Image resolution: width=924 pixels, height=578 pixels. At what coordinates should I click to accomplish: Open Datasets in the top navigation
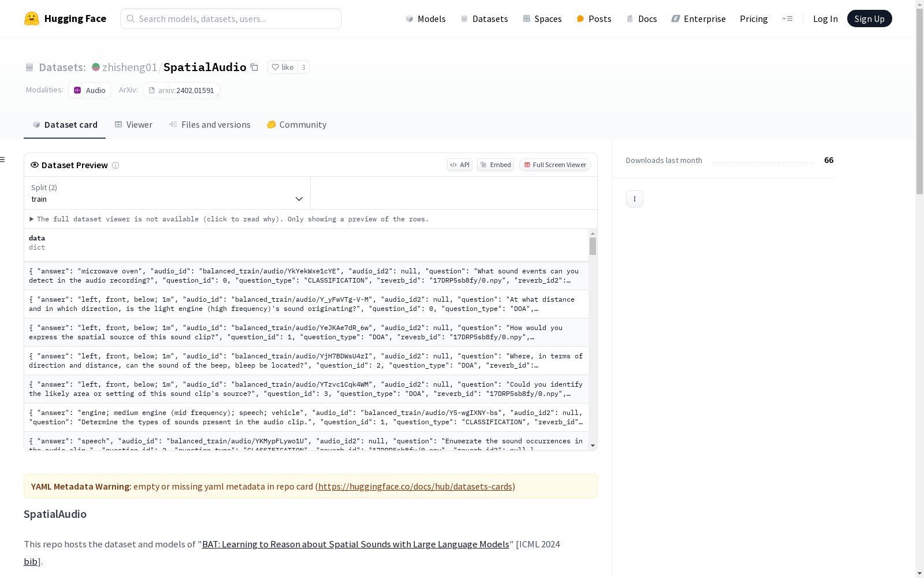[x=484, y=18]
